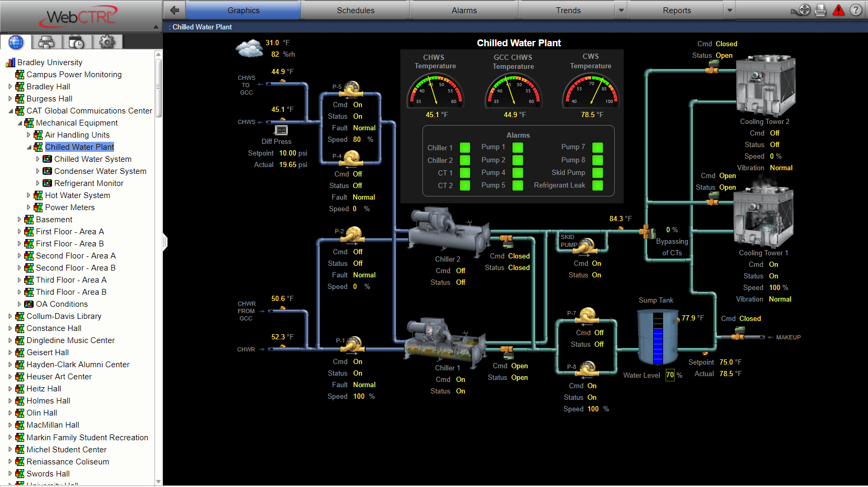
Task: Switch to the Schedules tab
Action: click(355, 10)
